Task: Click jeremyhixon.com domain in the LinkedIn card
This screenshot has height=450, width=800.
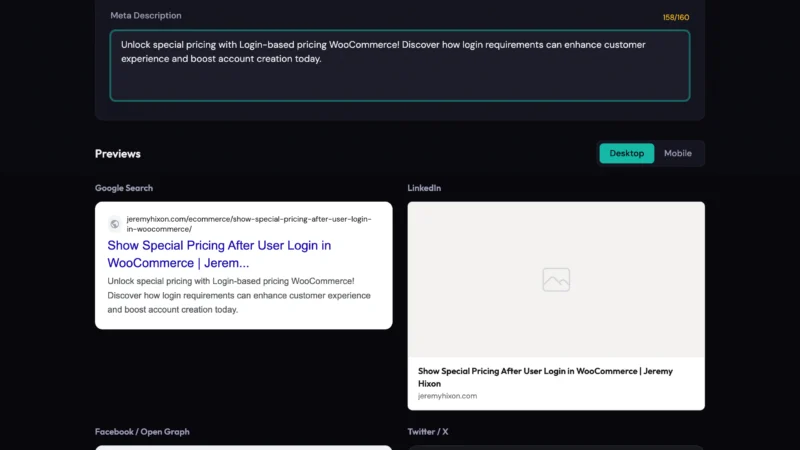Action: click(x=447, y=396)
